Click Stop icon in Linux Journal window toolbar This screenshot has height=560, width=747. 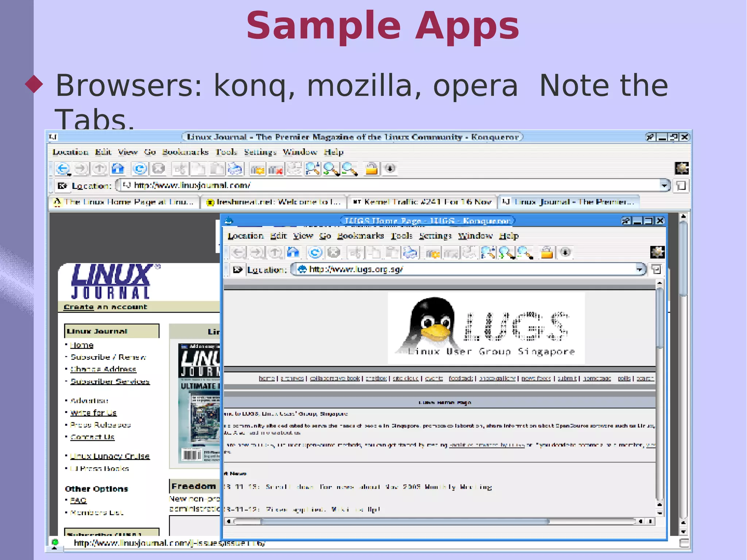point(158,169)
